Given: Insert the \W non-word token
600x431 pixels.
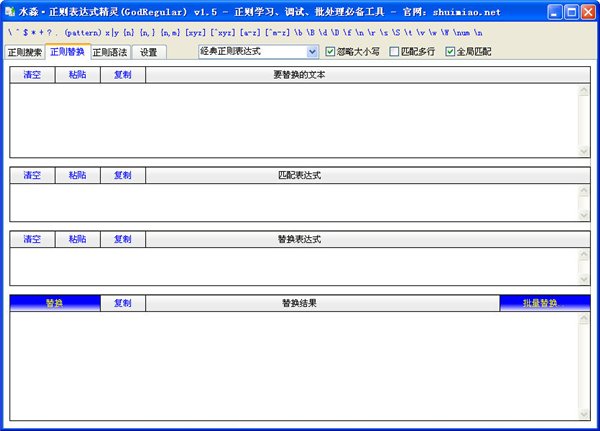Looking at the screenshot, I should pos(445,33).
